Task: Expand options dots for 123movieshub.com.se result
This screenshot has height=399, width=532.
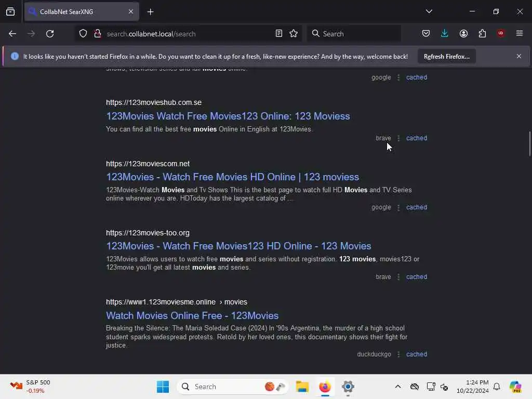Action: tap(398, 138)
